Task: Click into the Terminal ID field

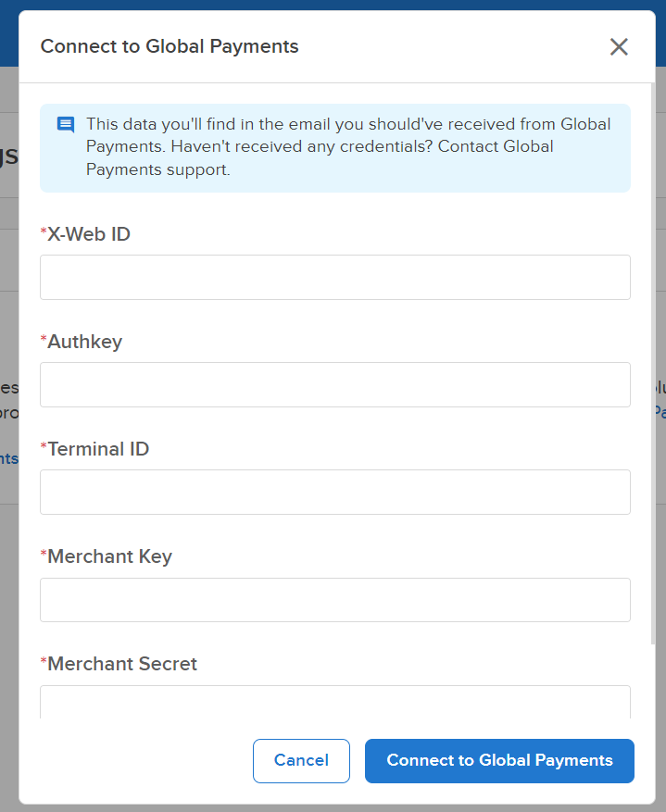Action: (335, 492)
